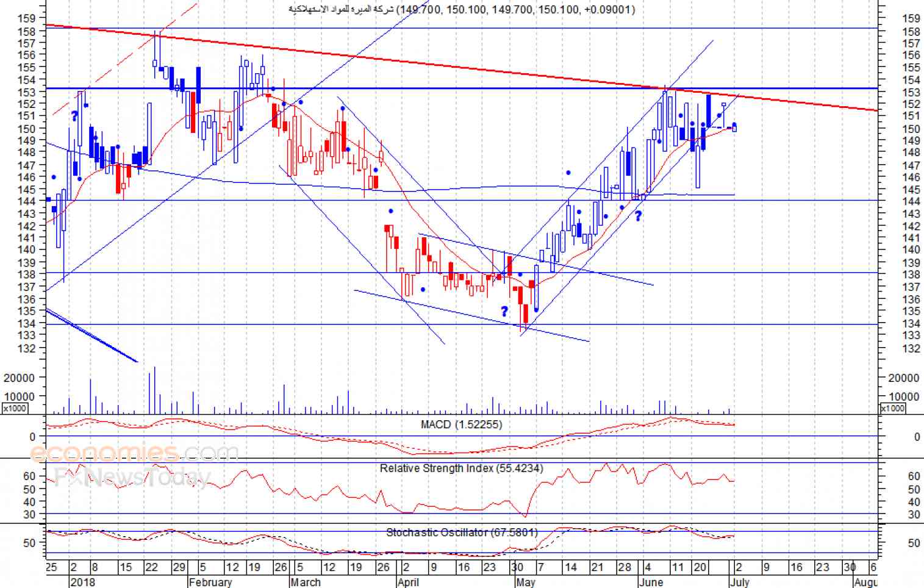Click the 144 price label on left axis

(26, 201)
